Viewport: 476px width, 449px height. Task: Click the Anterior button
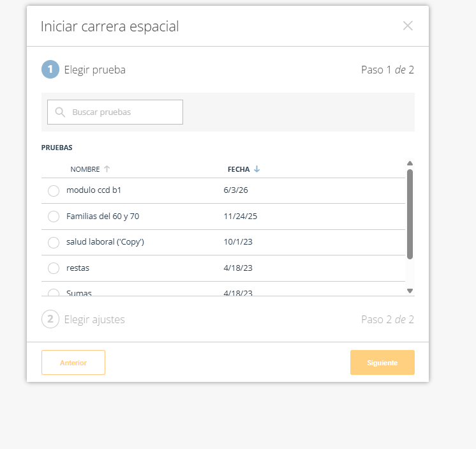[x=73, y=362]
